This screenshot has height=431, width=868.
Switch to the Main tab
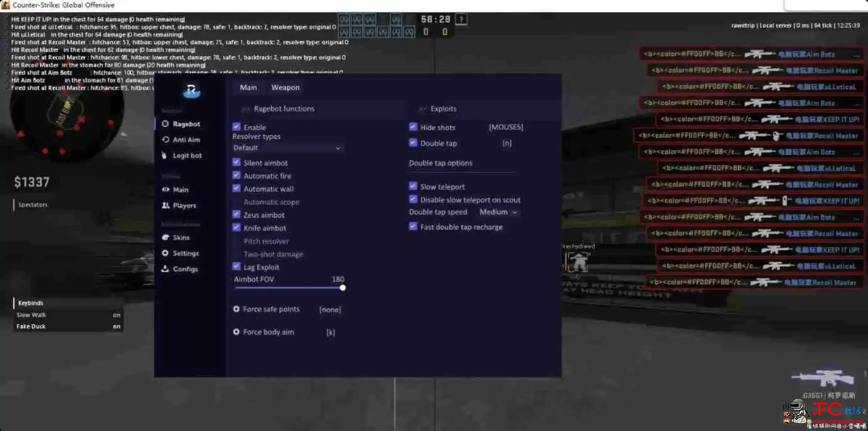pyautogui.click(x=248, y=87)
